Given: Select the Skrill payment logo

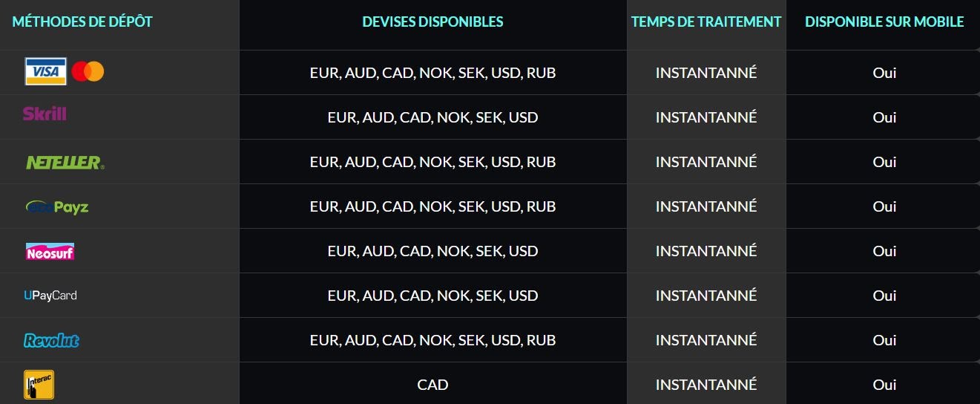Looking at the screenshot, I should pos(45,114).
